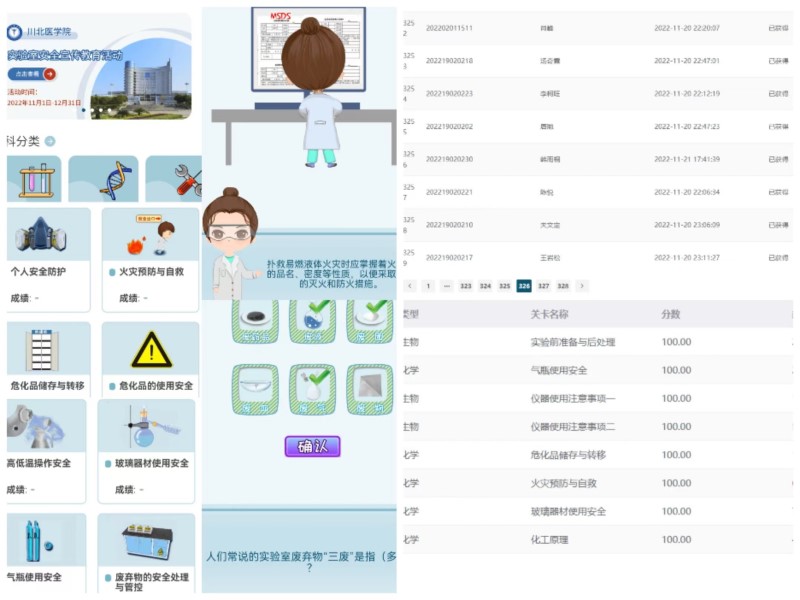800x600 pixels.
Task: Select the 高低温操作安全 category icon
Action: coord(37,427)
